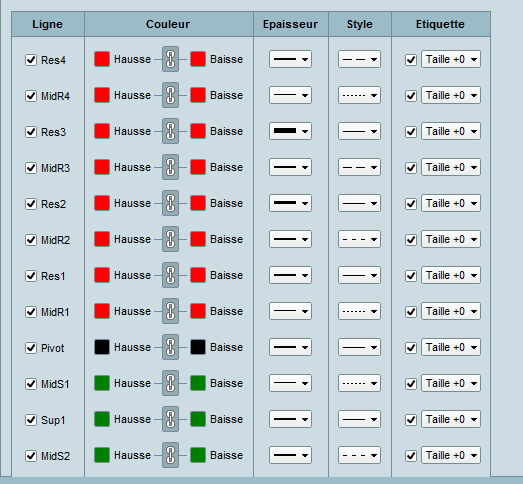523x484 pixels.
Task: Toggle the color link icon for MidS1
Action: (x=170, y=383)
